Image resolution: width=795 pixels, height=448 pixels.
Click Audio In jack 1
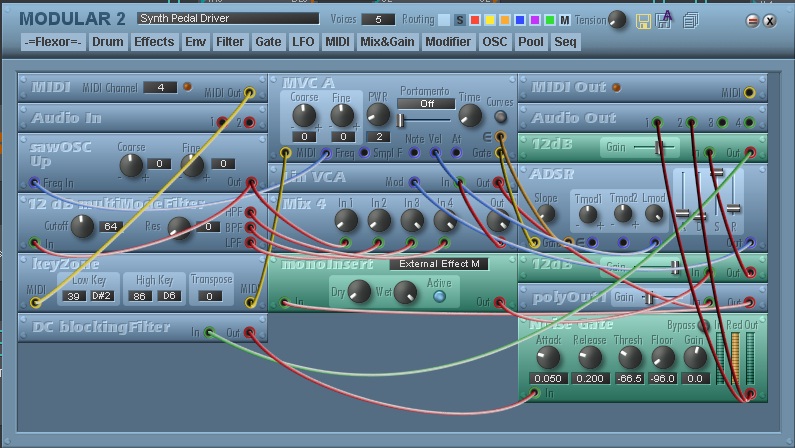pyautogui.click(x=222, y=122)
